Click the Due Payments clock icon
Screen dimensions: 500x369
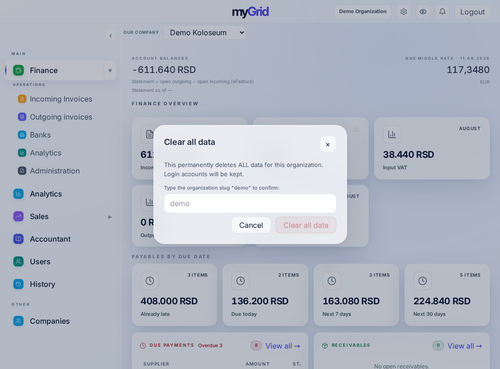143,346
